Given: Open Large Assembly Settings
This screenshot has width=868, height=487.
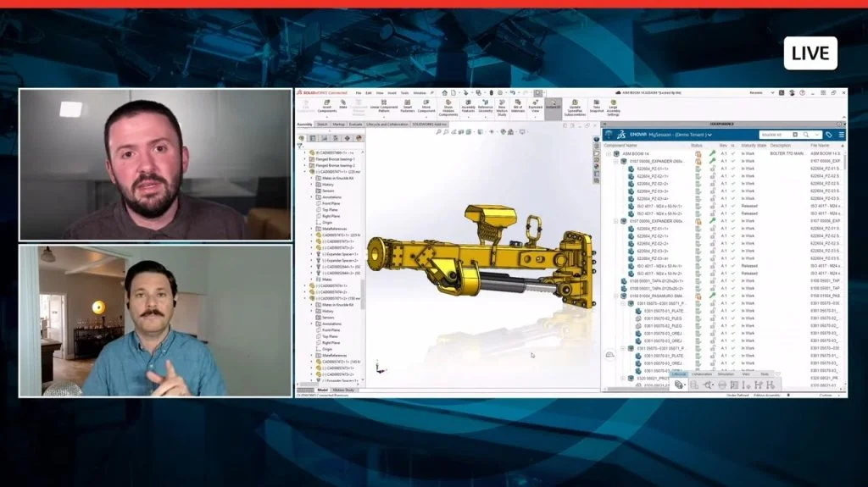Looking at the screenshot, I should tap(614, 108).
